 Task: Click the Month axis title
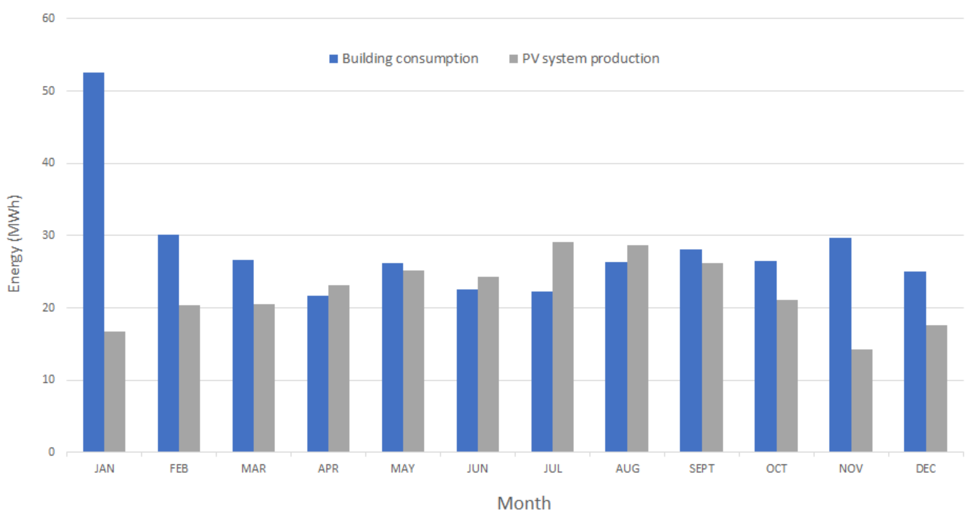(524, 503)
